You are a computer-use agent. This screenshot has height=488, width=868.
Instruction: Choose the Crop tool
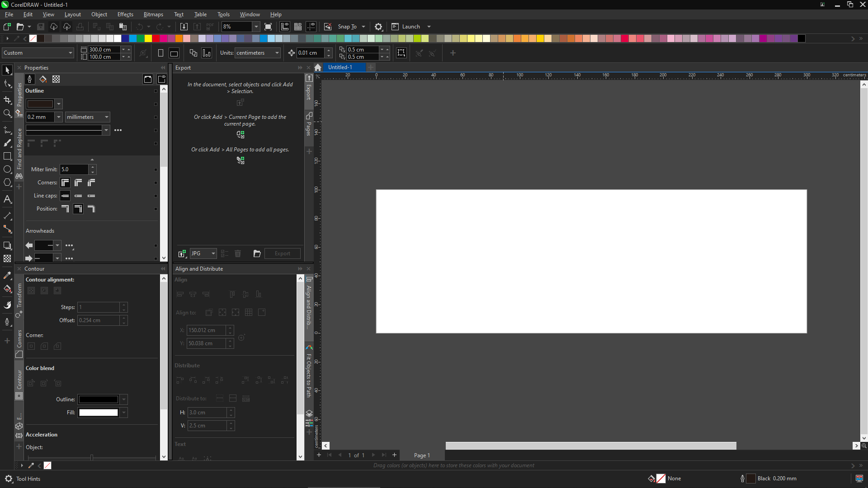pyautogui.click(x=7, y=100)
